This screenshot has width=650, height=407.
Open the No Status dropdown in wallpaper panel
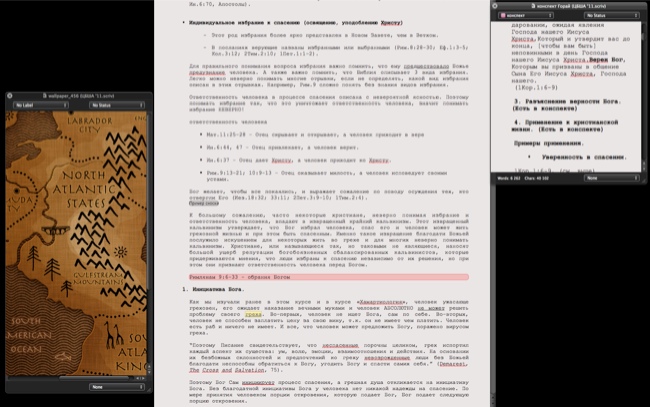116,105
